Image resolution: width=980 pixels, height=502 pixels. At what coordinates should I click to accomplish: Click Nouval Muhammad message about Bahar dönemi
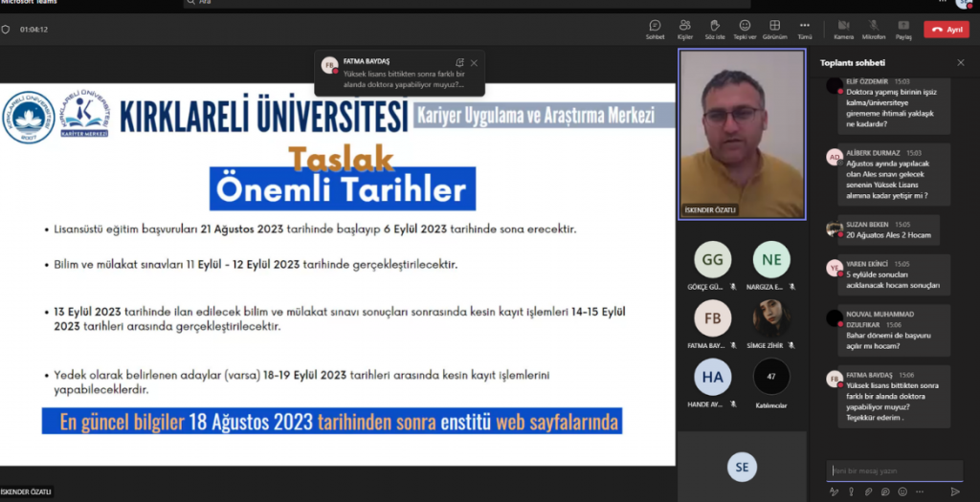click(896, 330)
